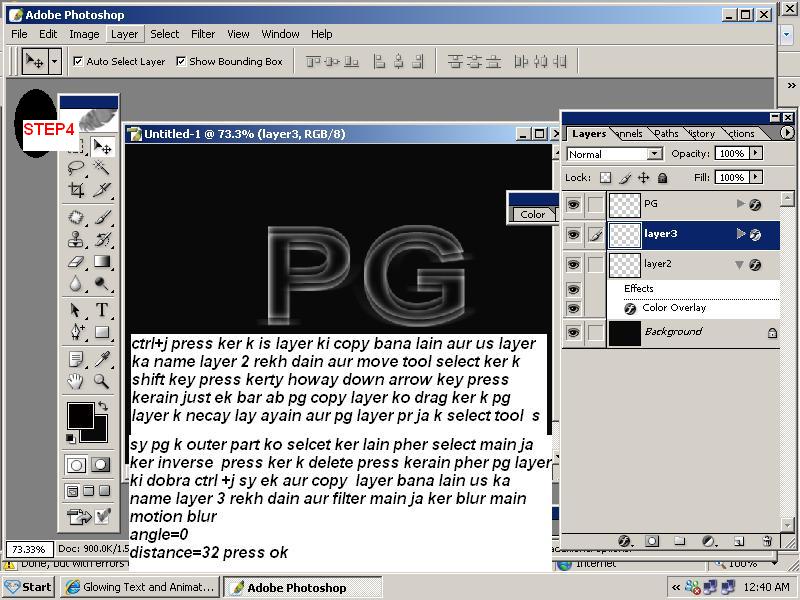Select the Lasso tool

pos(76,167)
